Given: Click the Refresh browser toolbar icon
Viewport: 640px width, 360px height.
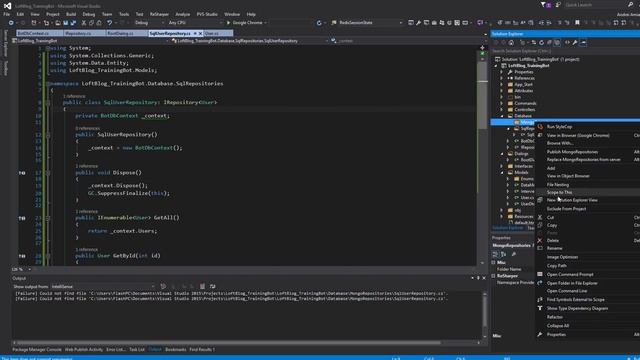Looking at the screenshot, I should coord(319,23).
